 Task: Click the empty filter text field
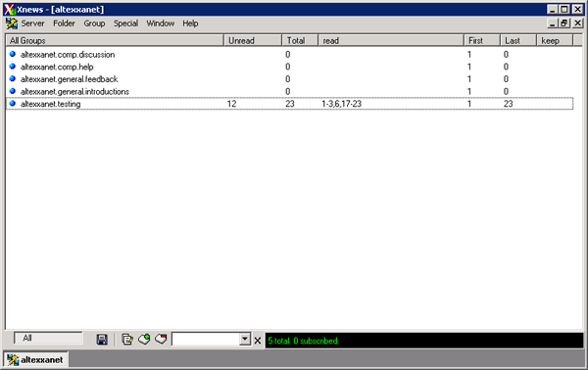[x=206, y=340]
